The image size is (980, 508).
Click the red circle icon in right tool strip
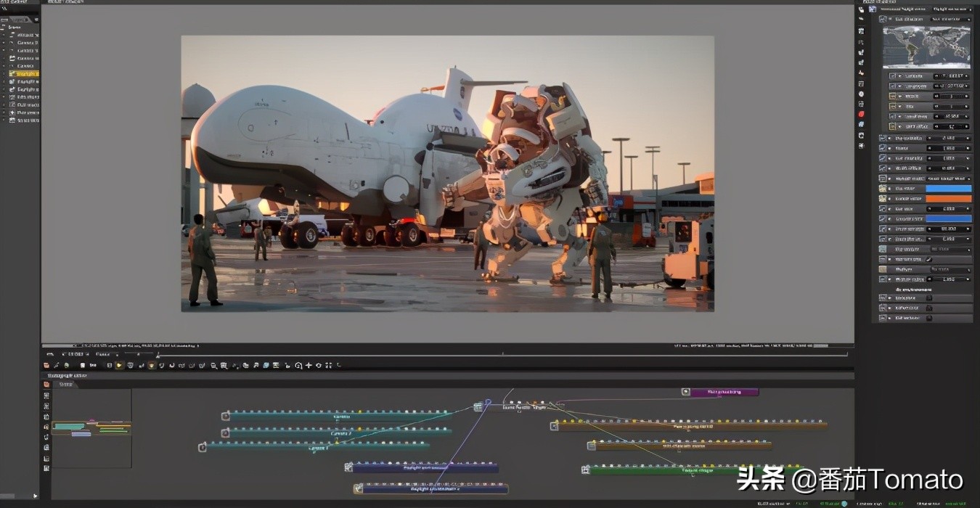point(862,114)
